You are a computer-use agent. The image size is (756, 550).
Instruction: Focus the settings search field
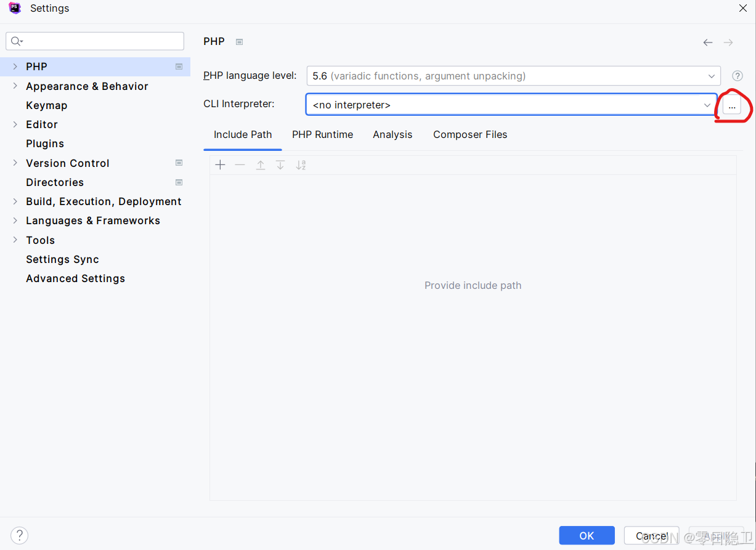95,41
